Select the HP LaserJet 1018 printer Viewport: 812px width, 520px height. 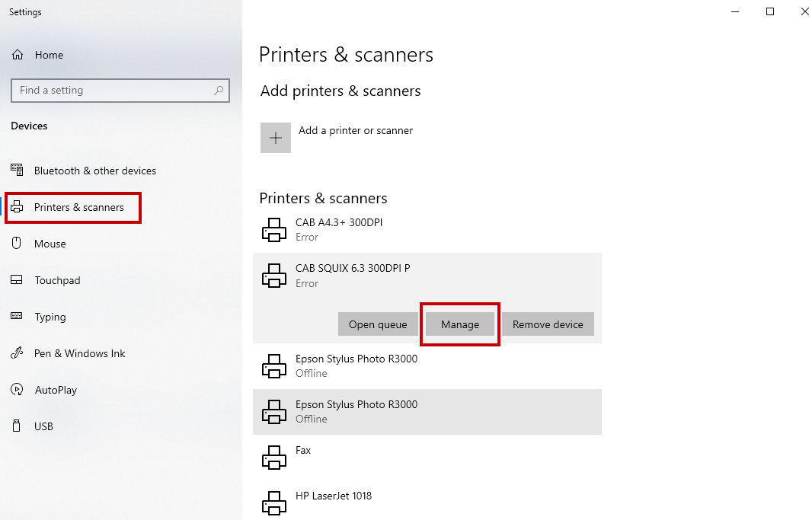pyautogui.click(x=334, y=502)
